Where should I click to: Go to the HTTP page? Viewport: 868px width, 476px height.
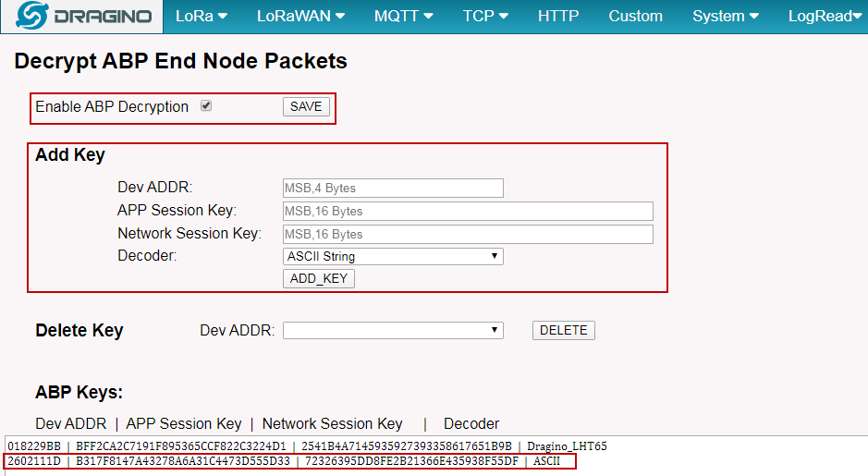tap(558, 16)
